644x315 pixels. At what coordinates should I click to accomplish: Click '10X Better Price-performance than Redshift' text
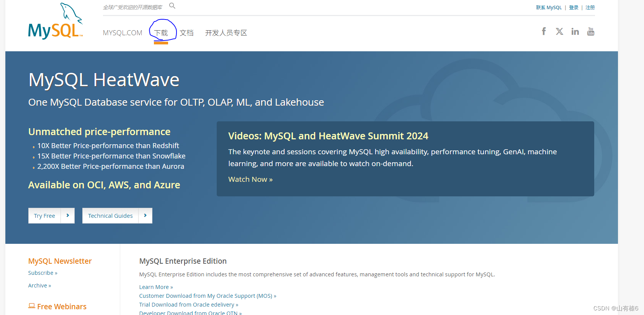(x=108, y=145)
